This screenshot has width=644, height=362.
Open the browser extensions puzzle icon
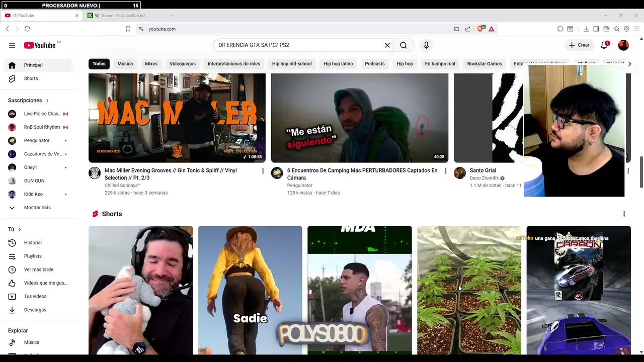tap(560, 29)
